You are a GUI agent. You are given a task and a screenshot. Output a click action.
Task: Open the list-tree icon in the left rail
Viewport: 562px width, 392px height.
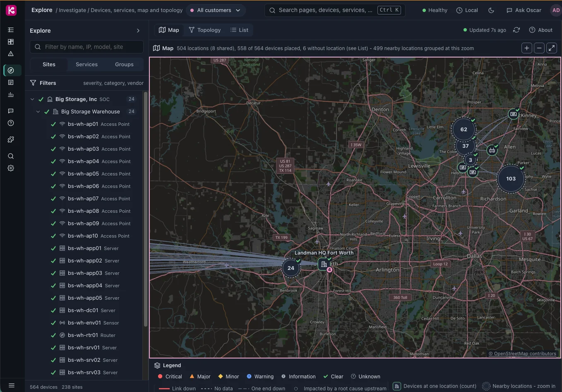(11, 30)
